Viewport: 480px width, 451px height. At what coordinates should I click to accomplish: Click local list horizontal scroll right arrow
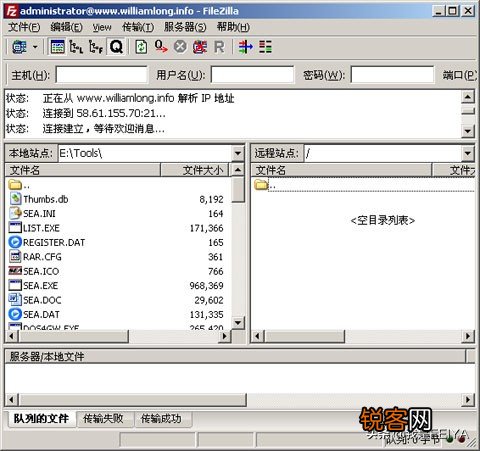225,336
